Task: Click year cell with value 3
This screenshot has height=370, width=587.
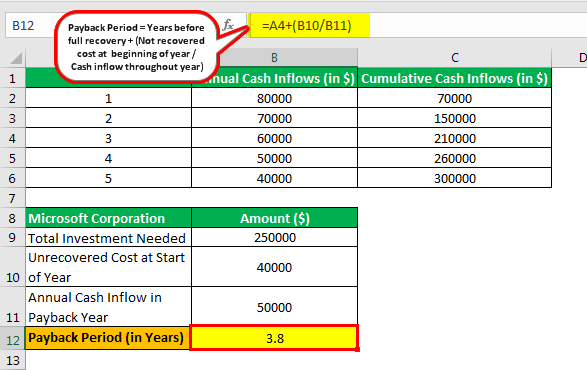Action: (x=108, y=138)
